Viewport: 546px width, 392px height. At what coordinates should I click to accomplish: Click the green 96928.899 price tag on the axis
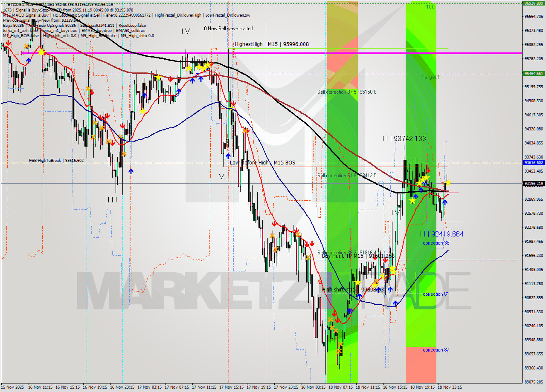pos(535,3)
